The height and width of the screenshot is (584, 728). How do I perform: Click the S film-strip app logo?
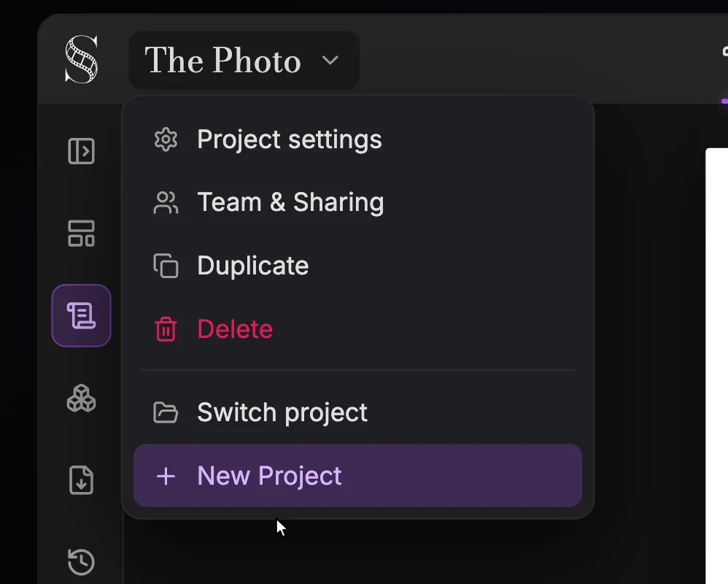tap(81, 59)
